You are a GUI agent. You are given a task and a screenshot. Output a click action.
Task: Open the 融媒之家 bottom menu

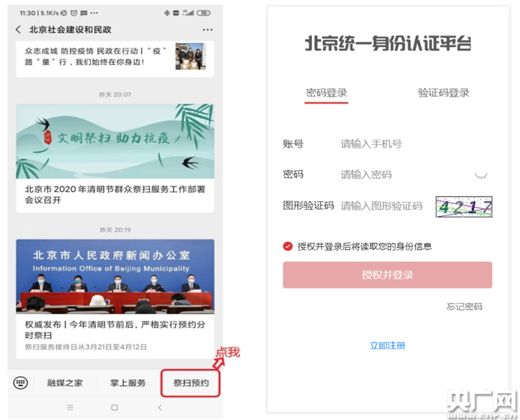pos(65,383)
